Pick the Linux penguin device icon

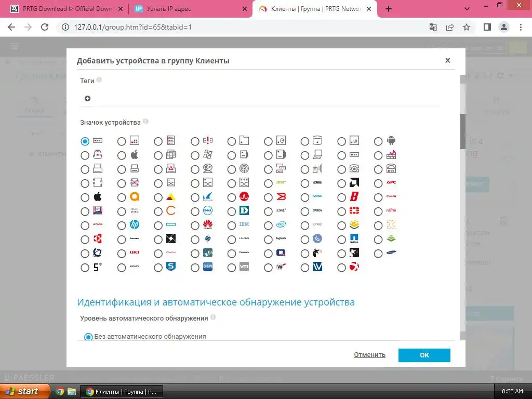point(98,155)
